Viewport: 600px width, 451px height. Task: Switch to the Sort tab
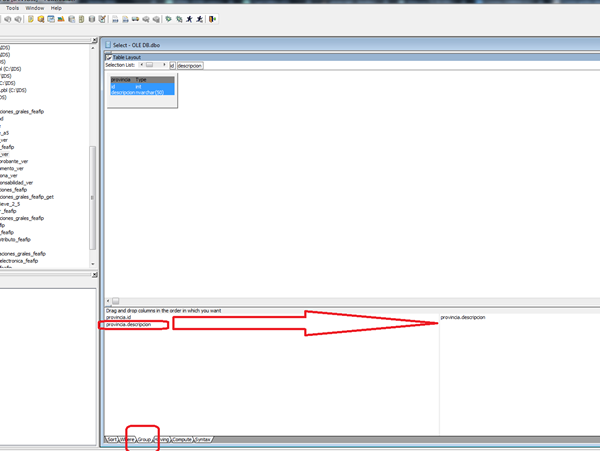point(111,440)
